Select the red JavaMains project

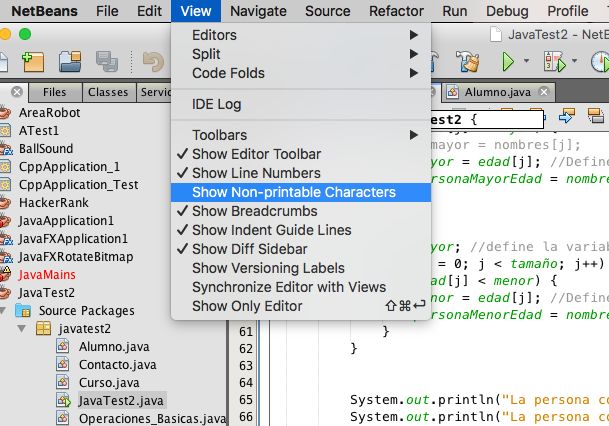click(47, 275)
